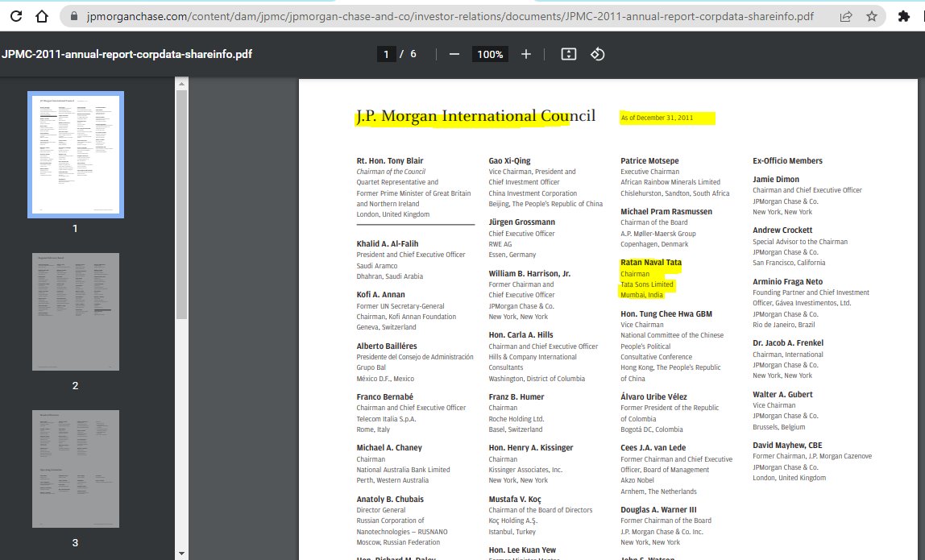Screen dimensions: 925x560
Task: Click highlighted text Tata Sons Limited
Action: coord(646,284)
